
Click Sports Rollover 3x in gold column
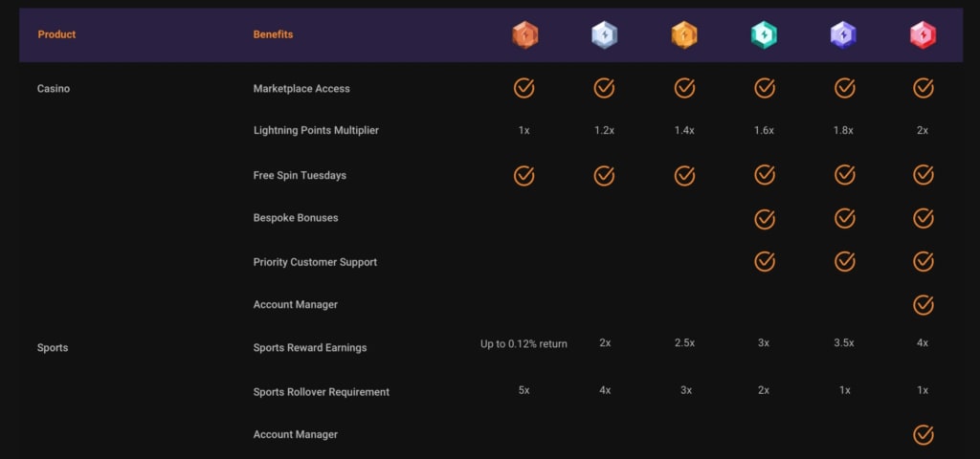[685, 390]
